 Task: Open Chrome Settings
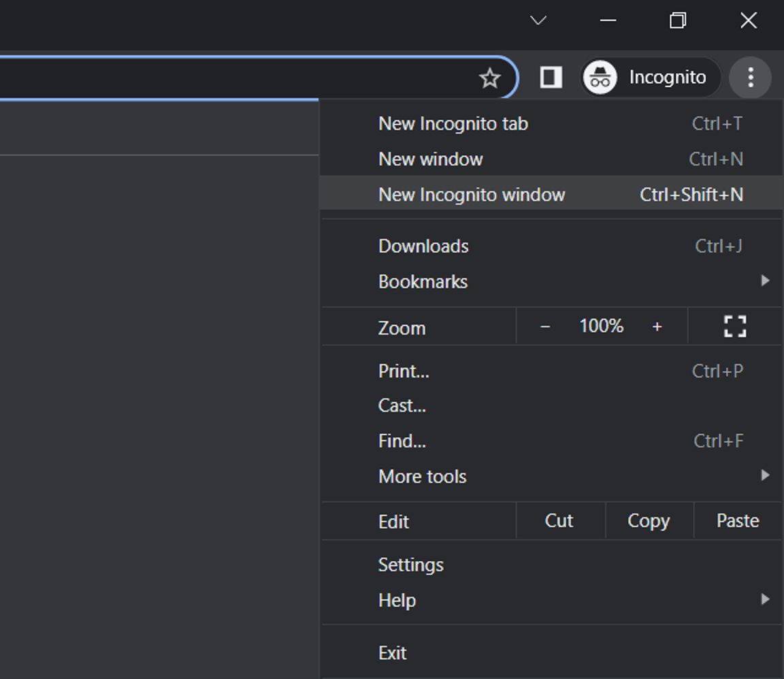411,565
